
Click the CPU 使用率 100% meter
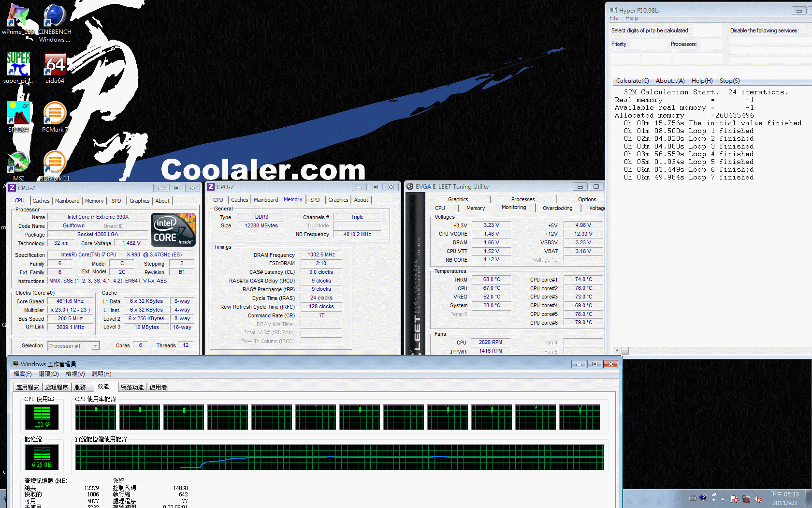coord(42,417)
